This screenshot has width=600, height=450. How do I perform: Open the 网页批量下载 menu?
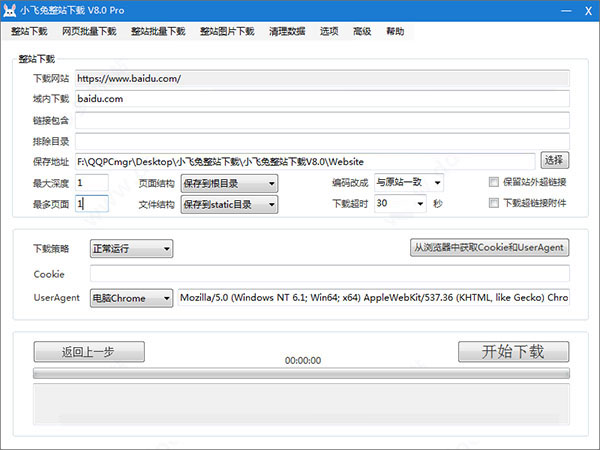click(89, 31)
